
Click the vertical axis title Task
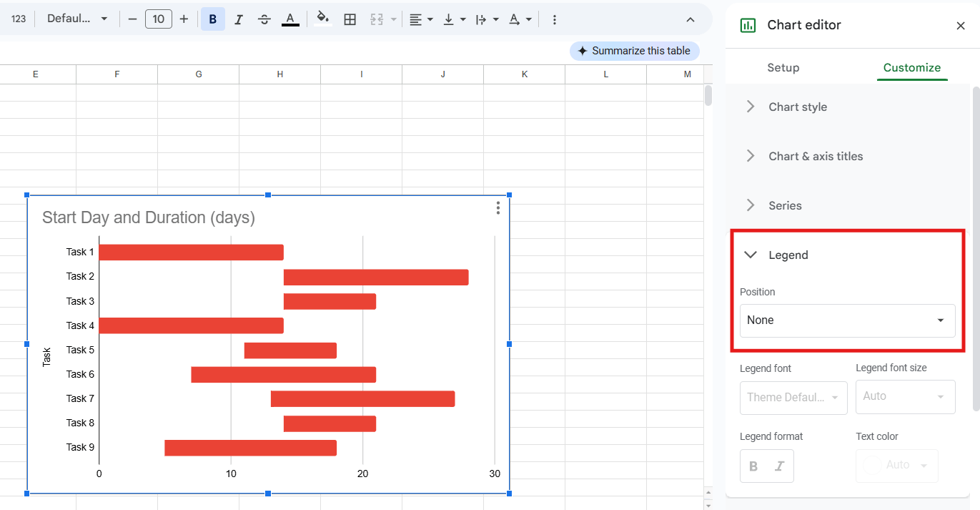(x=47, y=357)
